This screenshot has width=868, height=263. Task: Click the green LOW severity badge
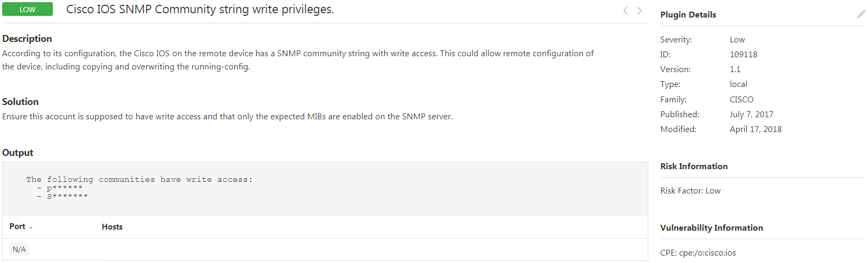(28, 10)
